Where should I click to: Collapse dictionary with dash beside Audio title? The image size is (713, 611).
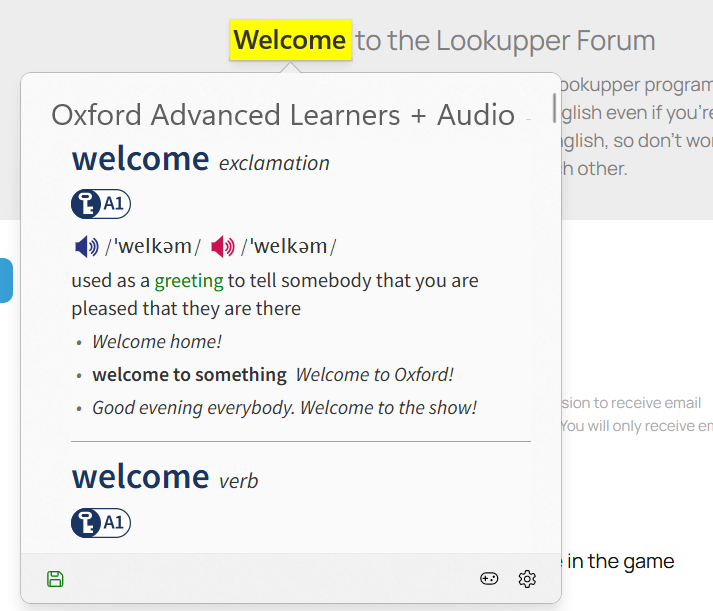click(x=528, y=118)
